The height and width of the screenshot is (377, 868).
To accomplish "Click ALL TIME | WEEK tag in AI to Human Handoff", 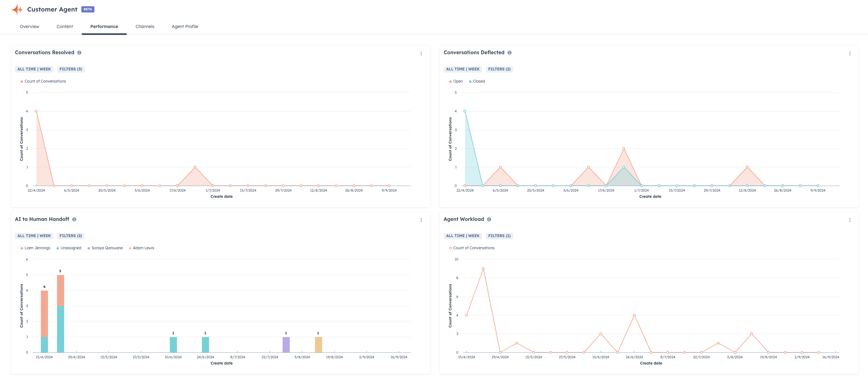I will click(34, 236).
